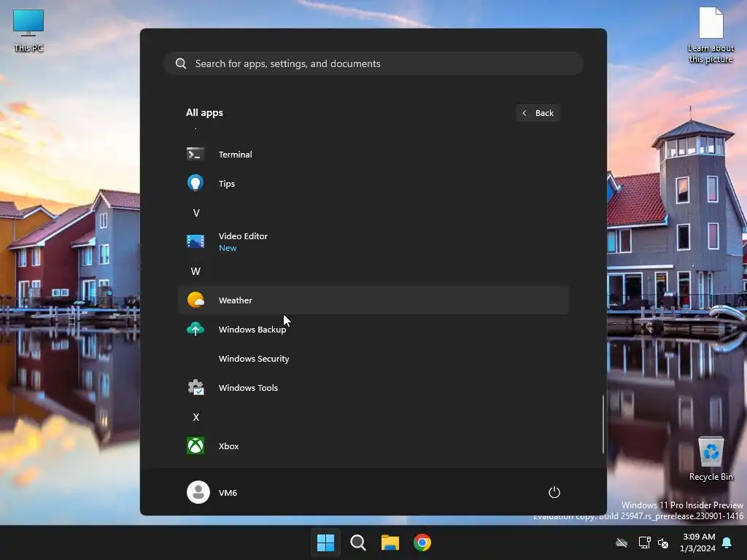
Task: Launch Windows Backup cloud icon
Action: coord(196,329)
